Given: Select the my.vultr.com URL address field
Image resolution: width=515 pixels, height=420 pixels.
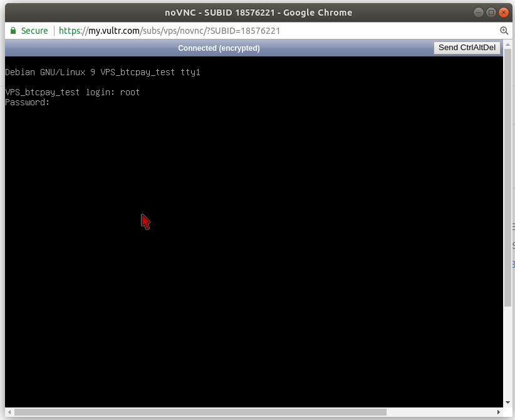Looking at the screenshot, I should coord(169,31).
